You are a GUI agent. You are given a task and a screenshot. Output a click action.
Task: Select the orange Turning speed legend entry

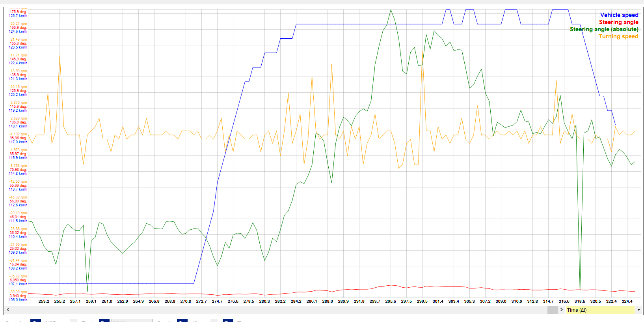click(x=618, y=36)
